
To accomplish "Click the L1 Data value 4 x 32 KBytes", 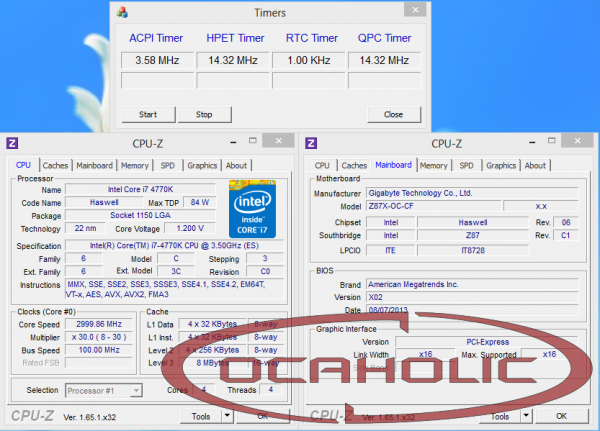I will [x=213, y=324].
